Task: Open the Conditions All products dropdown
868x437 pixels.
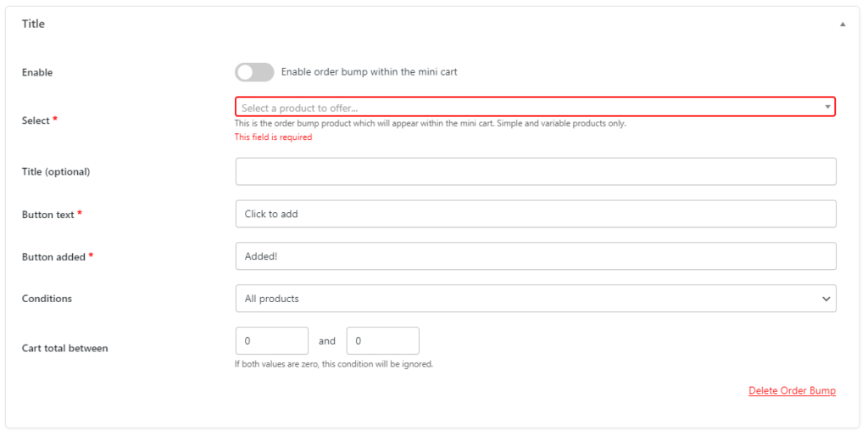Action: tap(536, 299)
